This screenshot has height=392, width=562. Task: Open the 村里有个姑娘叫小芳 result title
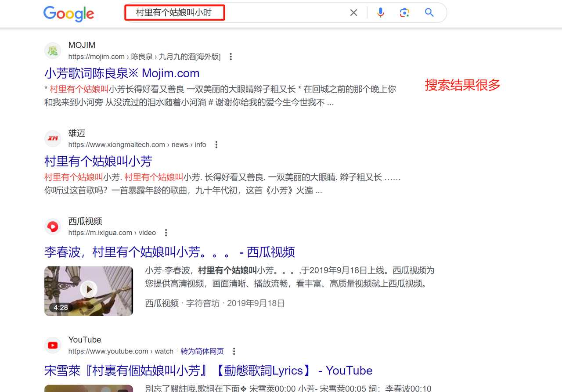point(98,161)
